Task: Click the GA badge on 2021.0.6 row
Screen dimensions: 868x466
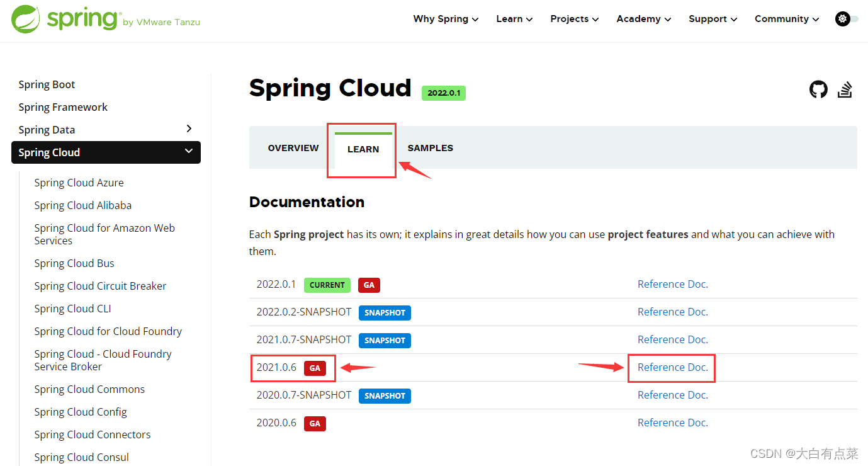Action: pyautogui.click(x=315, y=368)
